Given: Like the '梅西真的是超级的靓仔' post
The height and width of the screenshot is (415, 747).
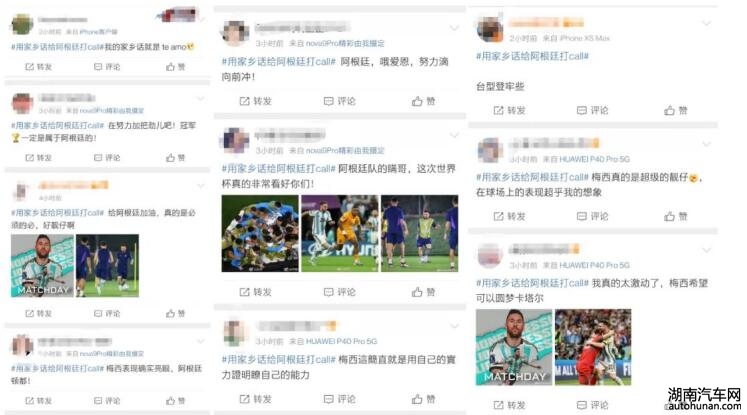Looking at the screenshot, I should (x=676, y=216).
